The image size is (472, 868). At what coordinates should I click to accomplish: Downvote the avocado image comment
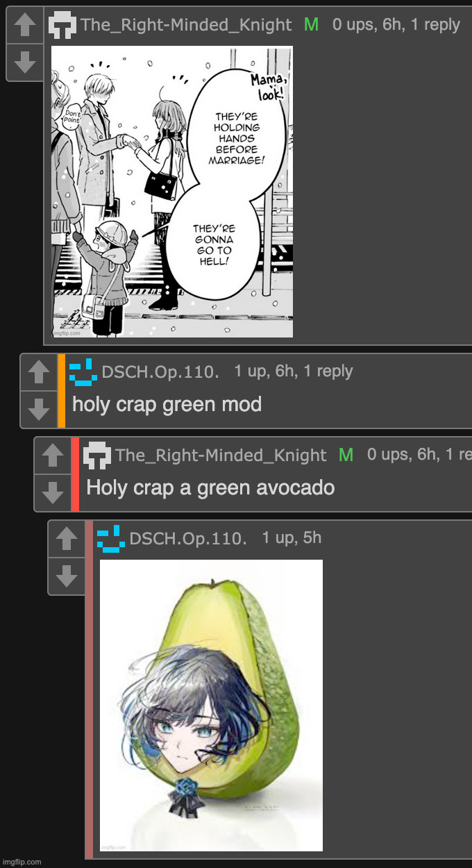(x=67, y=576)
